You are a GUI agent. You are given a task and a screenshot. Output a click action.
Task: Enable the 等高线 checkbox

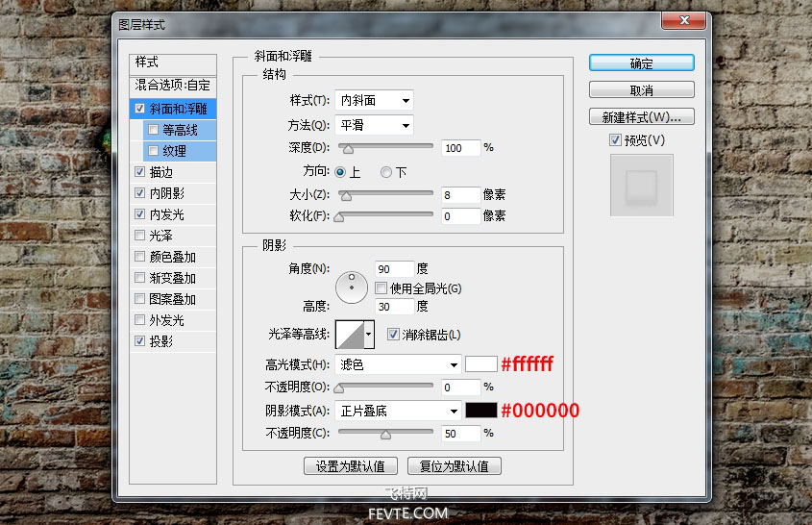[153, 130]
